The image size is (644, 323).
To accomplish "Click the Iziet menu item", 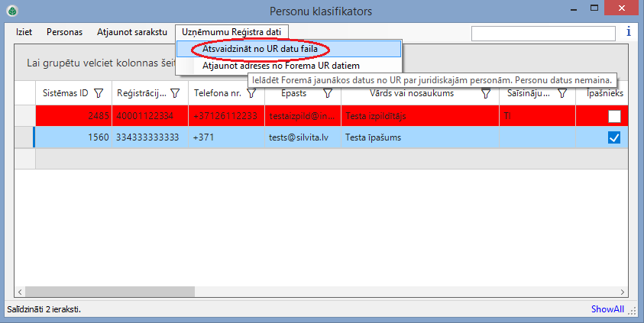I will pos(24,32).
